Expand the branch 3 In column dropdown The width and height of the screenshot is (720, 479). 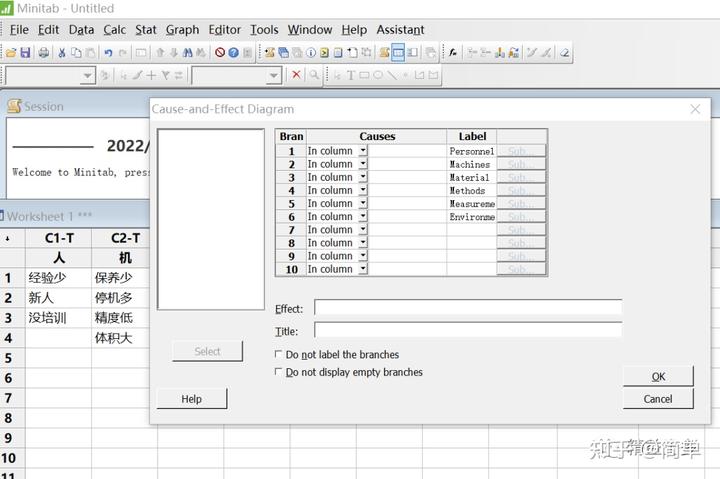pos(363,177)
